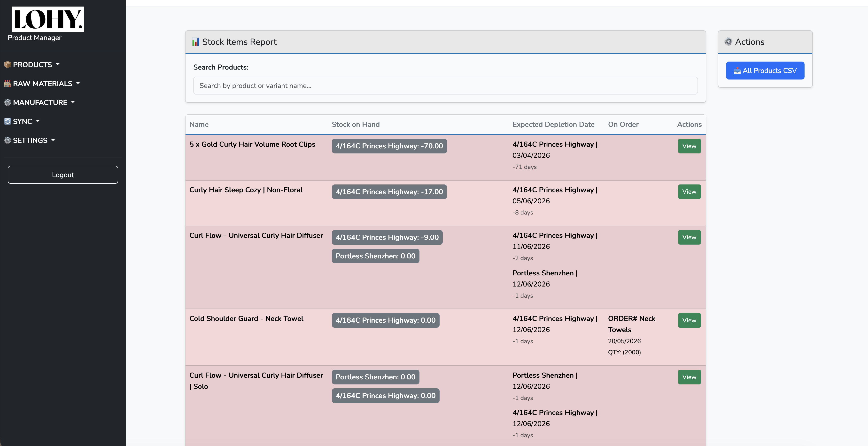Click the On Order column header
The image size is (868, 446).
pos(623,124)
